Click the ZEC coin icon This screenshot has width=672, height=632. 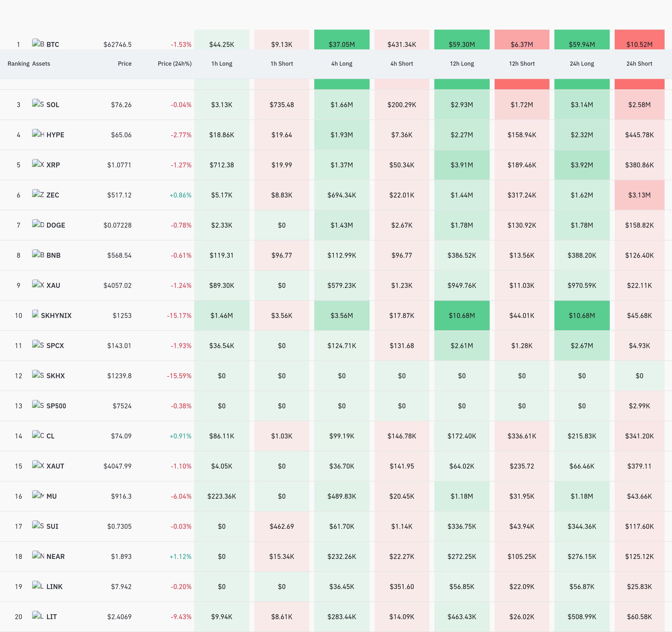(38, 194)
